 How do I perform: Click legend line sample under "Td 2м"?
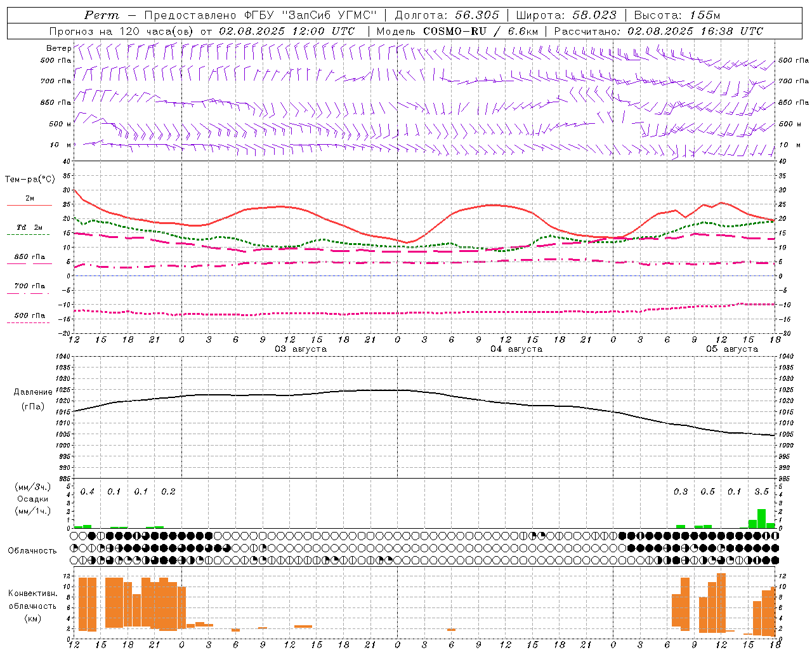click(x=29, y=235)
